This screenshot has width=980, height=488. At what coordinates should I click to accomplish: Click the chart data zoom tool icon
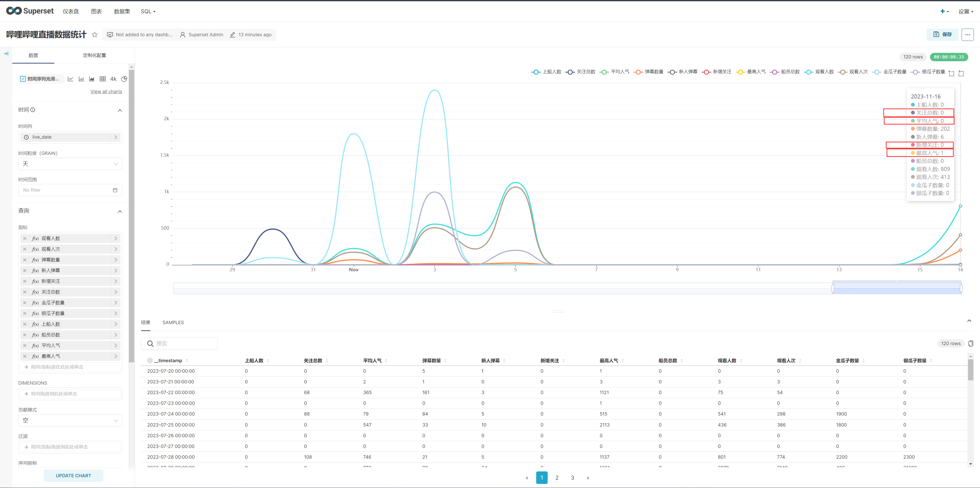pos(951,73)
